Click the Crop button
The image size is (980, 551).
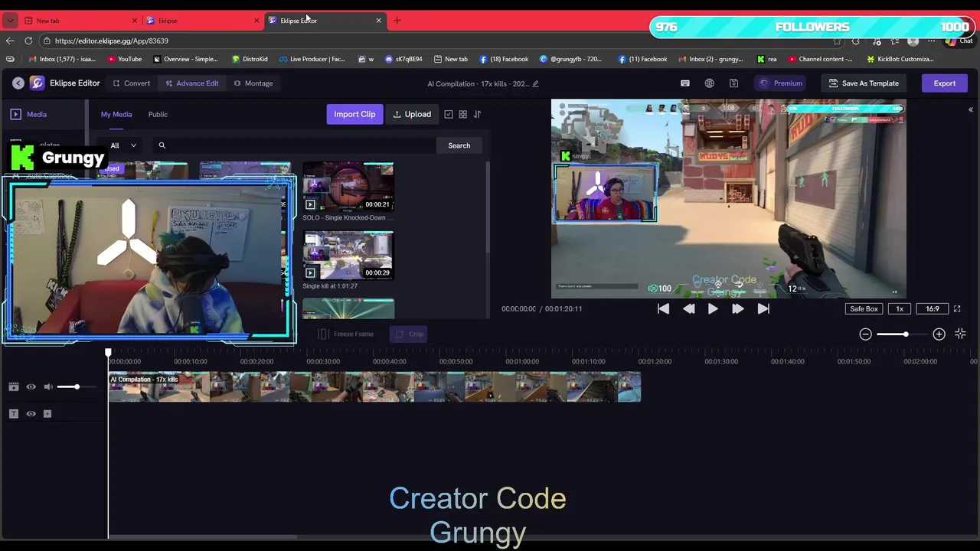(x=409, y=334)
